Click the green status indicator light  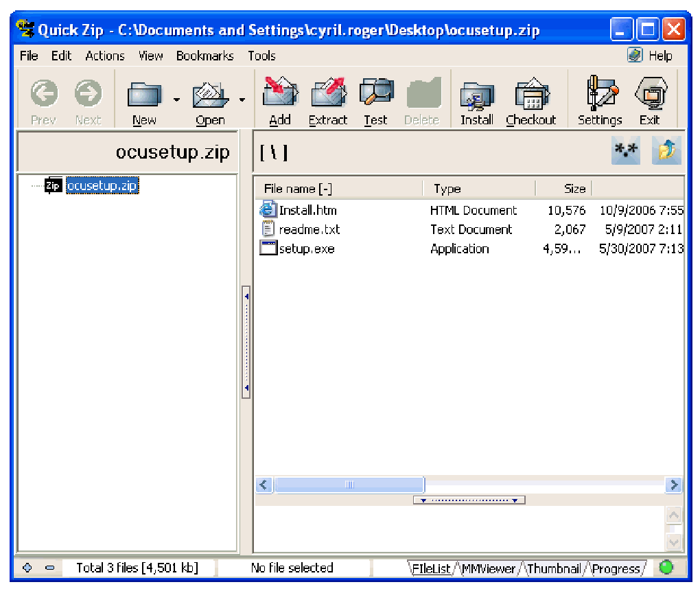tap(666, 568)
